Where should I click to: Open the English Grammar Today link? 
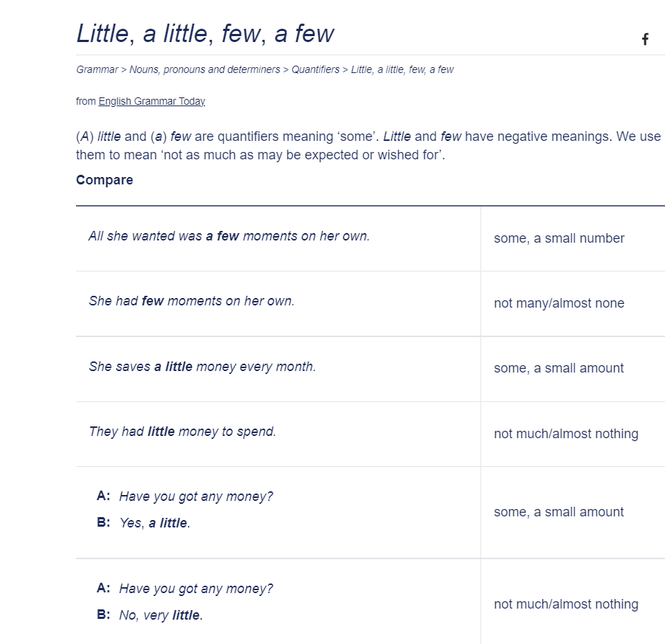[x=151, y=101]
